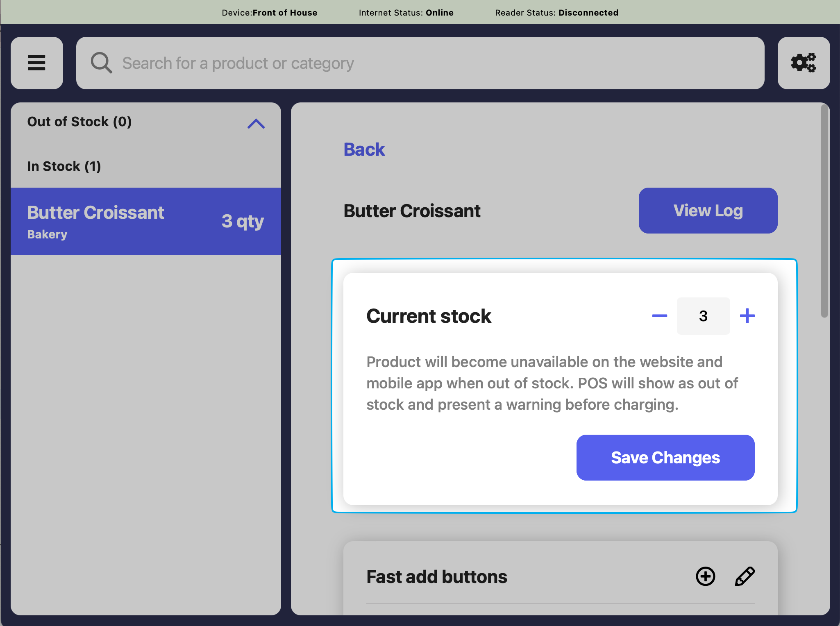Select Butter Croissant in stock list
The width and height of the screenshot is (840, 626).
(x=96, y=213)
